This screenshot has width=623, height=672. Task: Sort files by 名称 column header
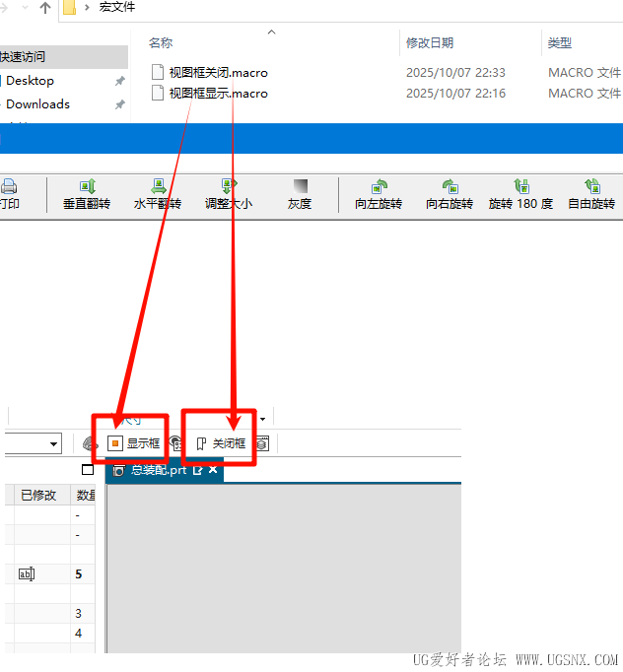(161, 42)
